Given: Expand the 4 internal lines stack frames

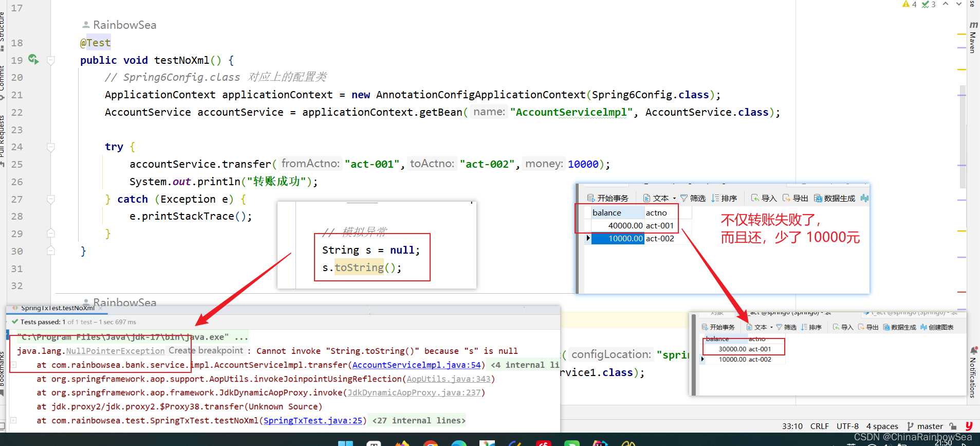Looking at the screenshot, I should coord(524,365).
